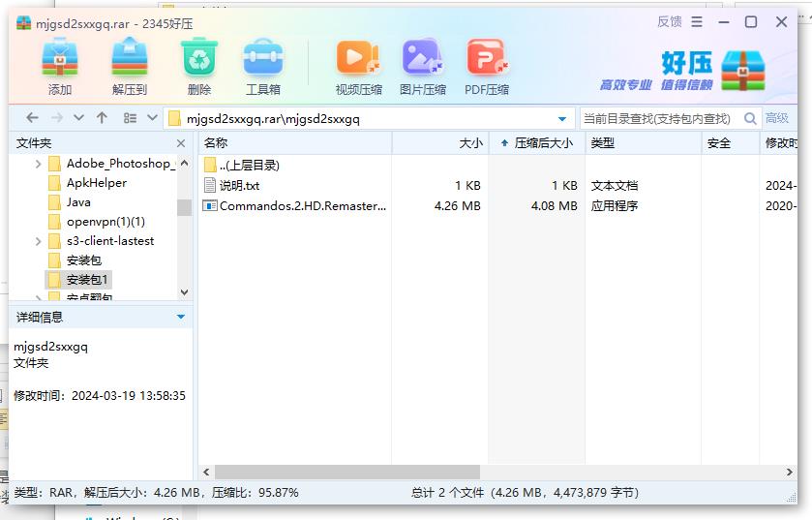The image size is (812, 520).
Task: Click the 详细信息 panel header
Action: point(101,317)
